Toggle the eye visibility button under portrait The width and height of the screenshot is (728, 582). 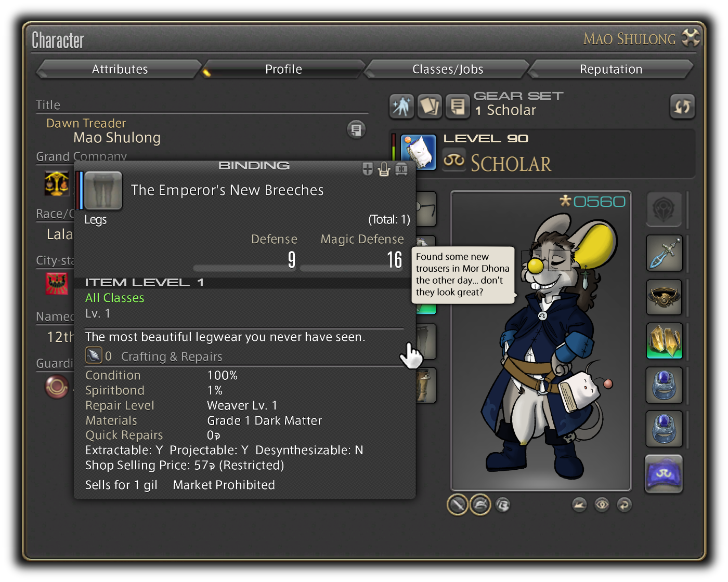[x=602, y=505]
